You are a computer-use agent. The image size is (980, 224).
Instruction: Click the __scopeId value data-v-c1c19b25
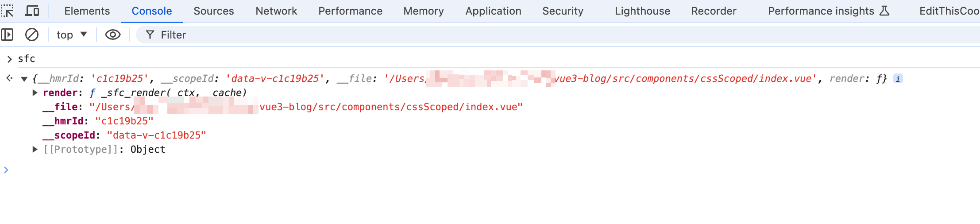pos(157,135)
